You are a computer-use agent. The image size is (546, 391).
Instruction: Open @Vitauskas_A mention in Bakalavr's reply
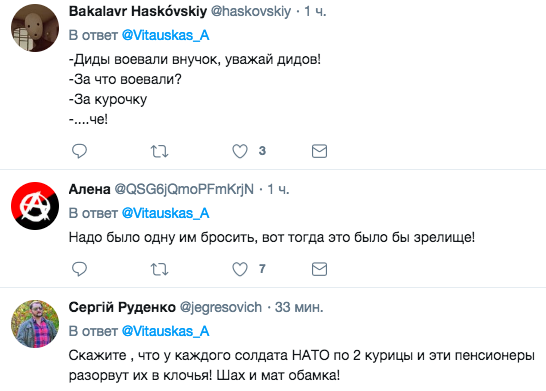[x=165, y=36]
